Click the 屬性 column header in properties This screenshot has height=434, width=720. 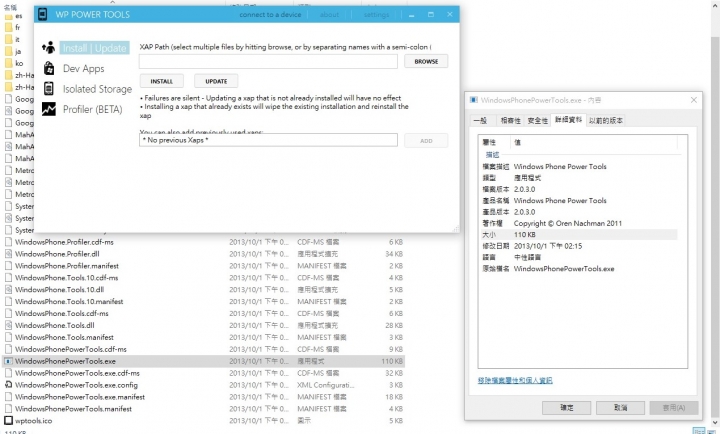tap(489, 142)
